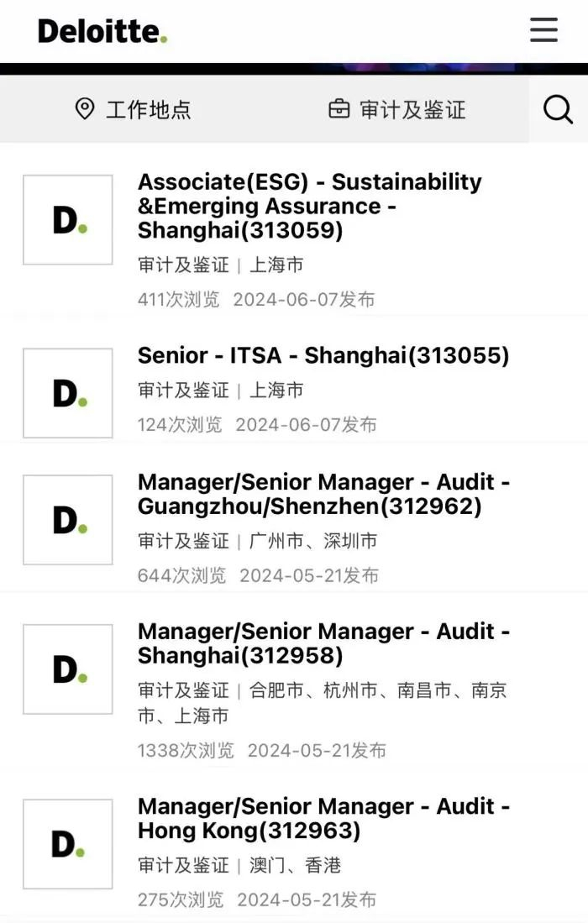Click the D. logo of the ESG Associate listing
The image size is (588, 923).
tap(67, 218)
